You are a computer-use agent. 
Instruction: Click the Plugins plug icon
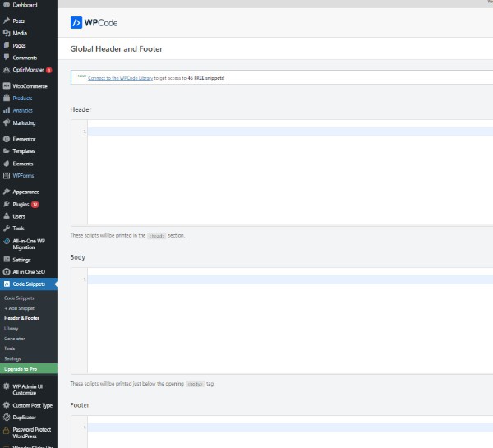(7, 204)
